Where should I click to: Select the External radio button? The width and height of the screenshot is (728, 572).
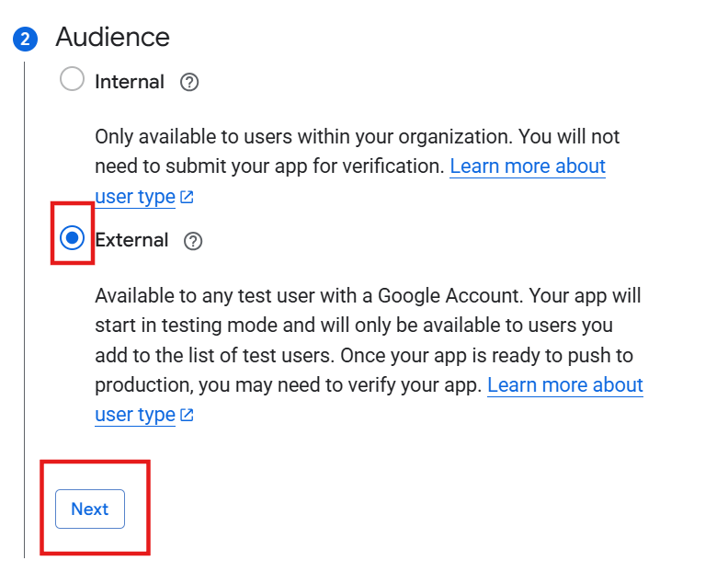(72, 239)
